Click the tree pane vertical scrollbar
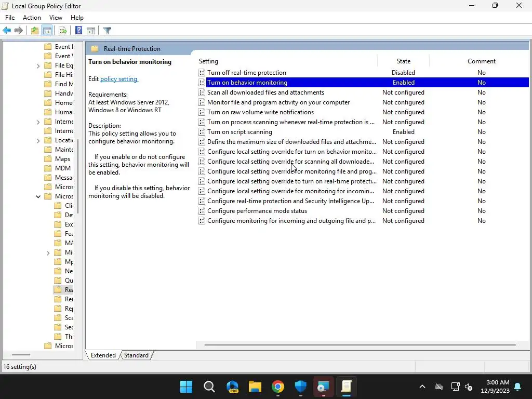Viewport: 532px width, 399px height. pos(78,177)
